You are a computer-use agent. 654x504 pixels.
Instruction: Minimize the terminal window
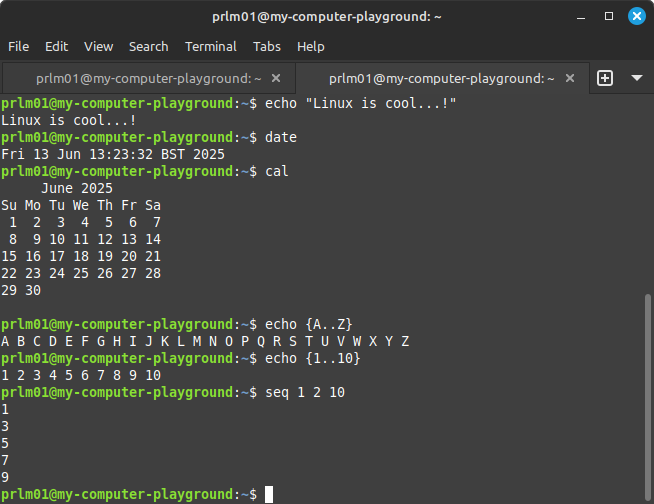click(x=581, y=17)
